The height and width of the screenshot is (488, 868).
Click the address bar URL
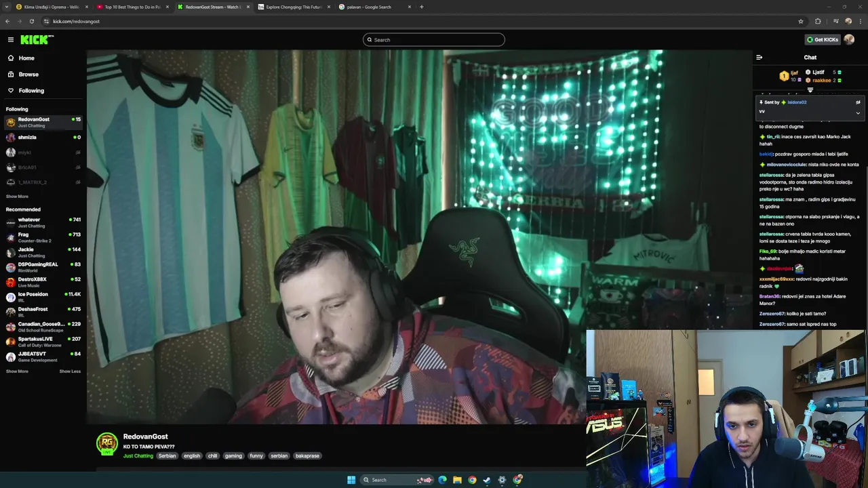(x=76, y=21)
